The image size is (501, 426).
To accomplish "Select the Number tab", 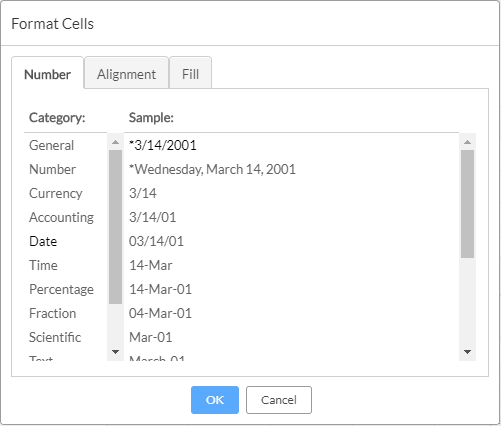I will click(x=47, y=74).
